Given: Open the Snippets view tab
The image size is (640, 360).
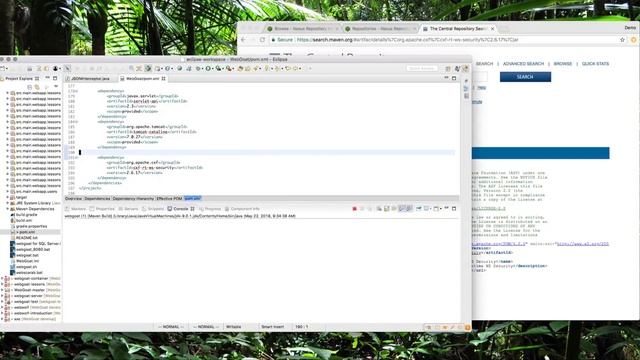Looking at the screenshot, I should (153, 209).
